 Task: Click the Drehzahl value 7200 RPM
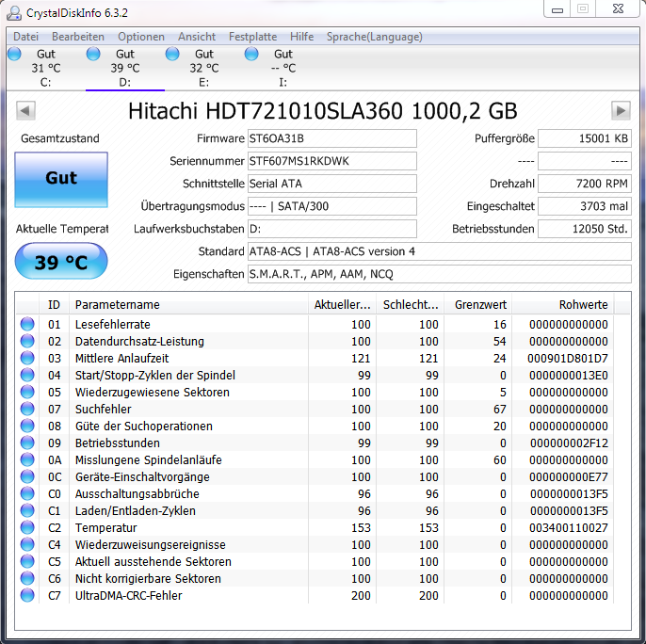pos(584,184)
